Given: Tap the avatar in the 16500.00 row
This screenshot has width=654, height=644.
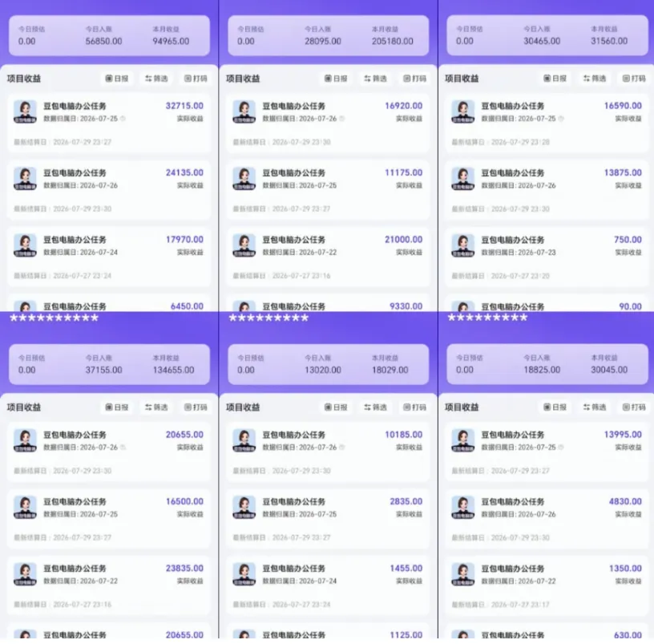Looking at the screenshot, I should point(25,508).
